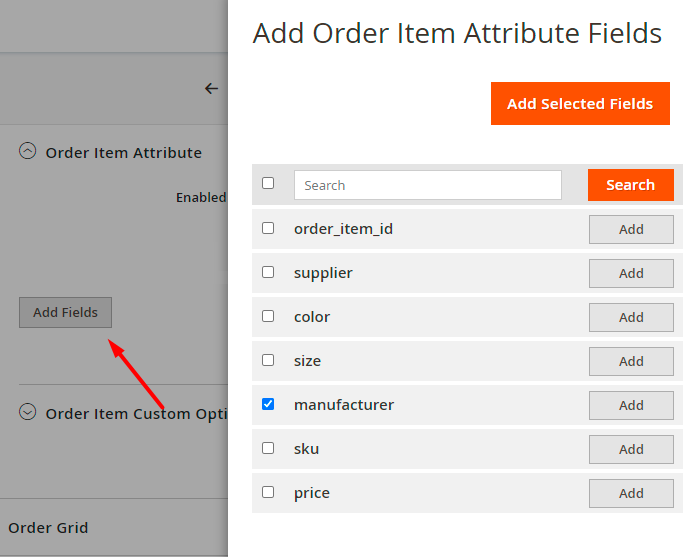Check the price checkbox
The image size is (685, 557).
point(268,492)
